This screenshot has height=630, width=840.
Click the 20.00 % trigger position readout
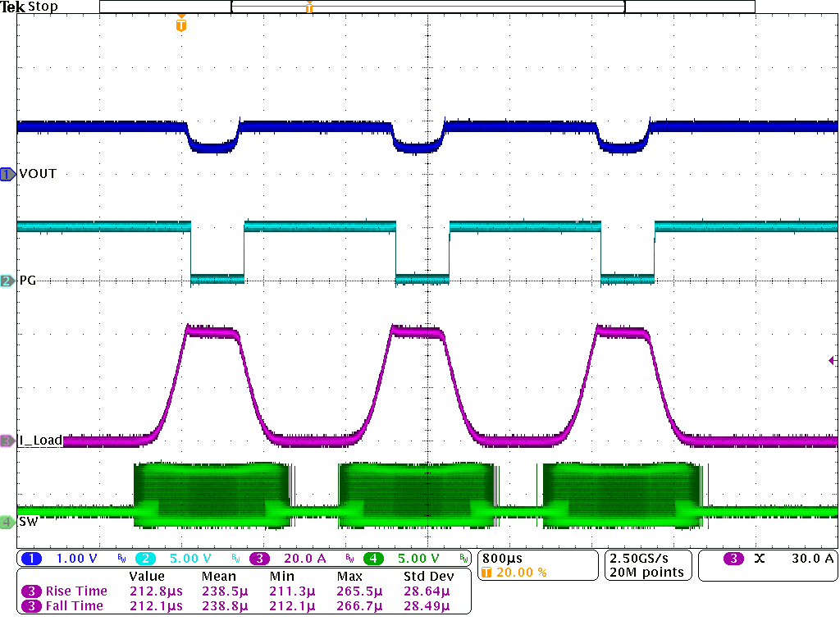click(x=518, y=573)
